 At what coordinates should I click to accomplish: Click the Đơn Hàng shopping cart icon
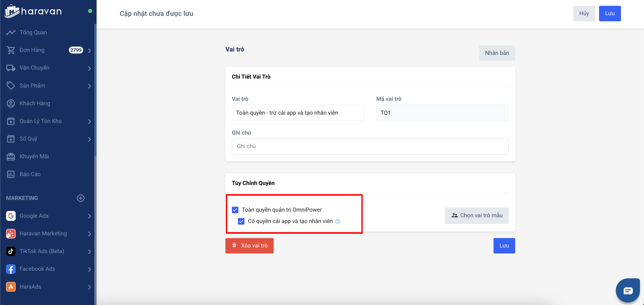11,50
